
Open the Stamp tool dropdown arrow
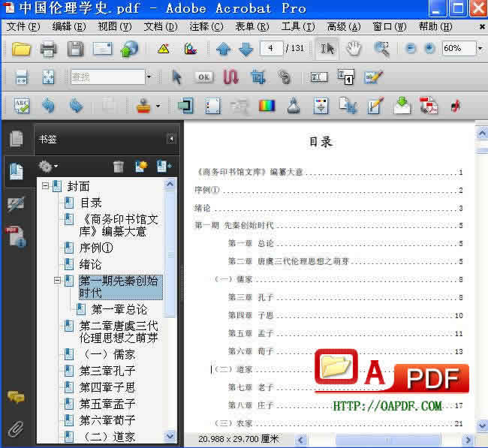coord(158,106)
